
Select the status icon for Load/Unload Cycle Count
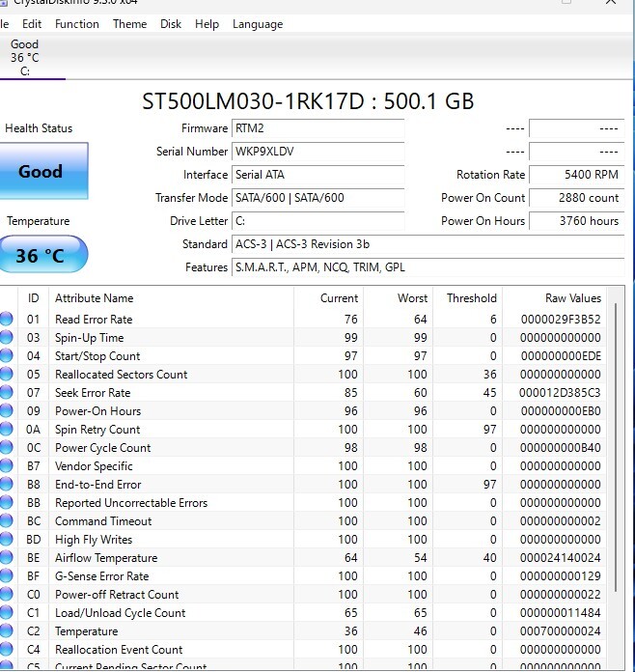click(x=7, y=613)
